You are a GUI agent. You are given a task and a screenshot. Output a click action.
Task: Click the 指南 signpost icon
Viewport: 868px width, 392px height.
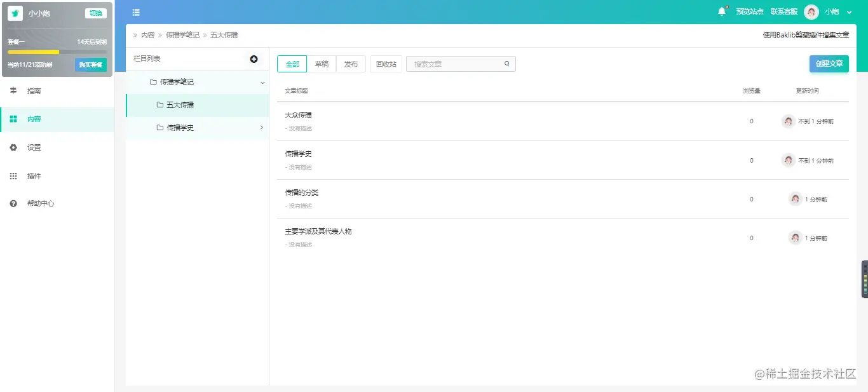[13, 91]
